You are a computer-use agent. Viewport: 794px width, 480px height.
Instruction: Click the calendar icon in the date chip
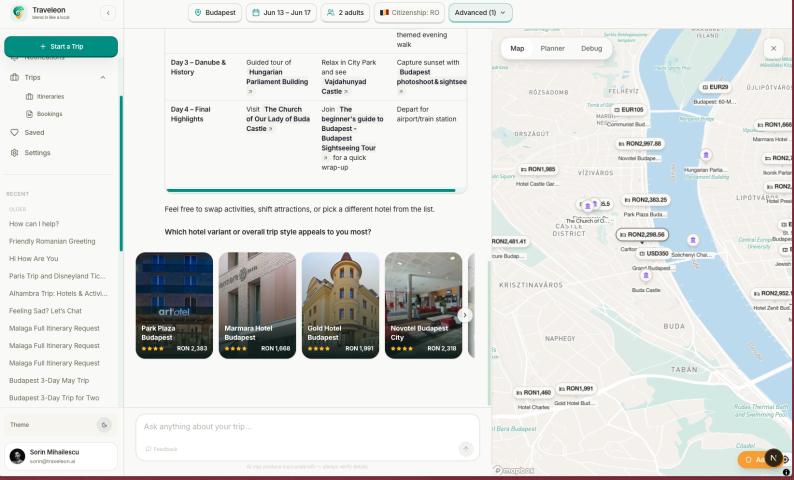point(256,13)
